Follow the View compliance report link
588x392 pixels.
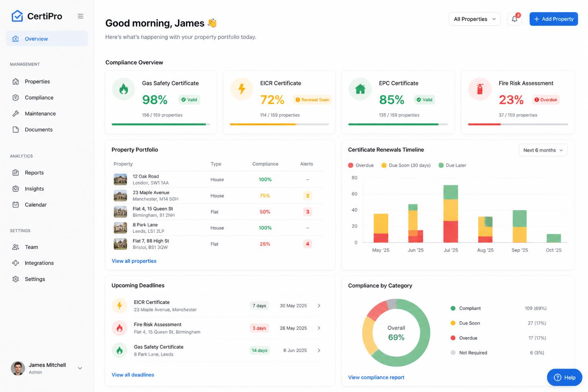click(x=376, y=377)
